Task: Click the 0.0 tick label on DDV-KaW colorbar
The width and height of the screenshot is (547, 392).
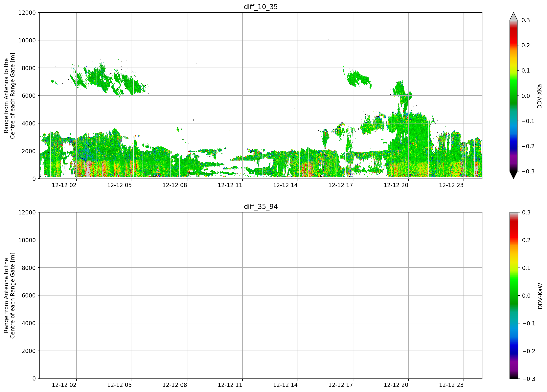Action: (x=526, y=296)
